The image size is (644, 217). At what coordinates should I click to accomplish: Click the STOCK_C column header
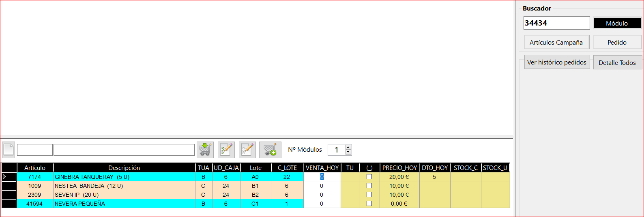pyautogui.click(x=466, y=168)
